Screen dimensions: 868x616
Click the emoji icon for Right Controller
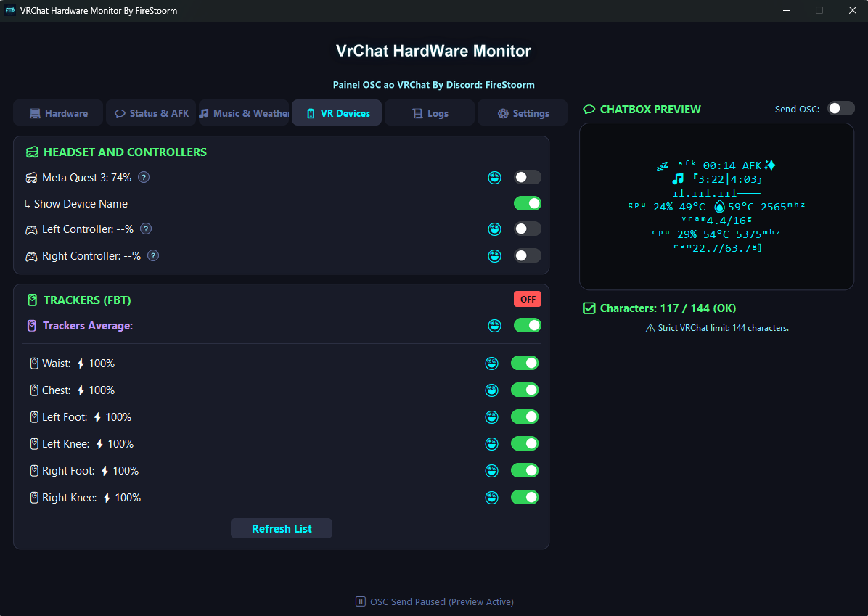tap(494, 255)
